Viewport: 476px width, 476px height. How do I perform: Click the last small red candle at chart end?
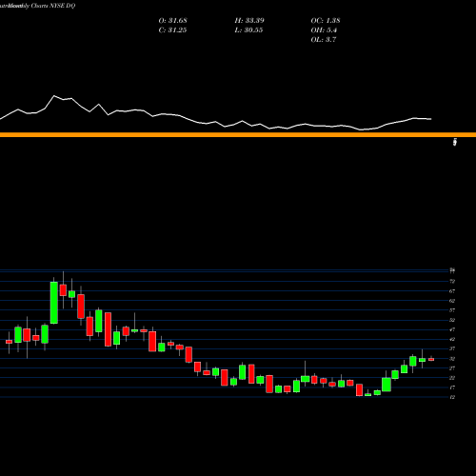click(431, 359)
